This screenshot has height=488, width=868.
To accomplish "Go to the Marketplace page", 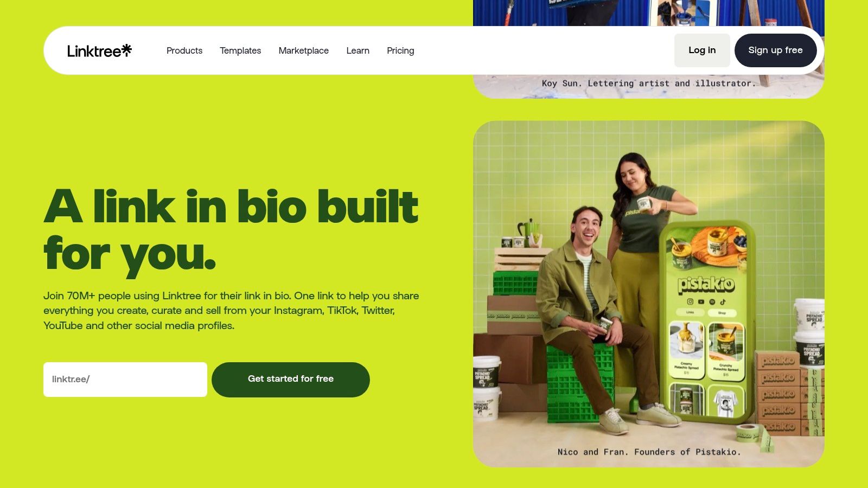I will [x=304, y=50].
